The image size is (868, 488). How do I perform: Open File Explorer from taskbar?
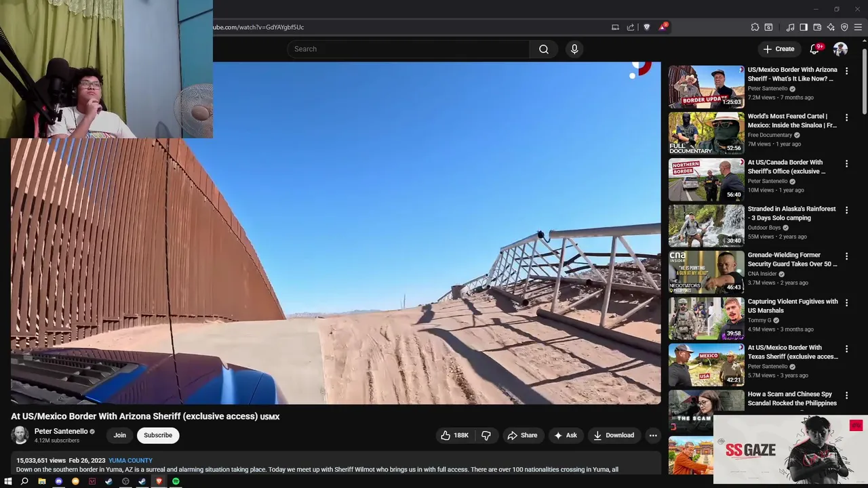(x=41, y=481)
